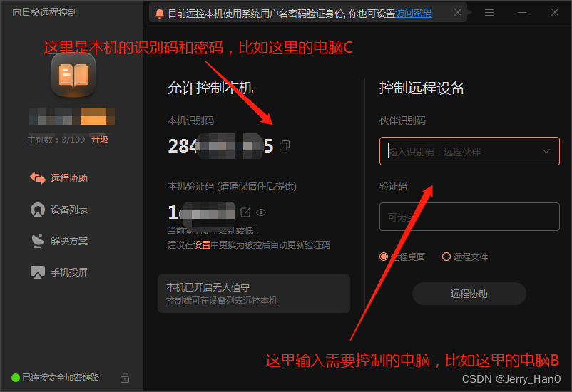Start session with 远程协助 button
Screen dimensions: 572x392
click(469, 294)
